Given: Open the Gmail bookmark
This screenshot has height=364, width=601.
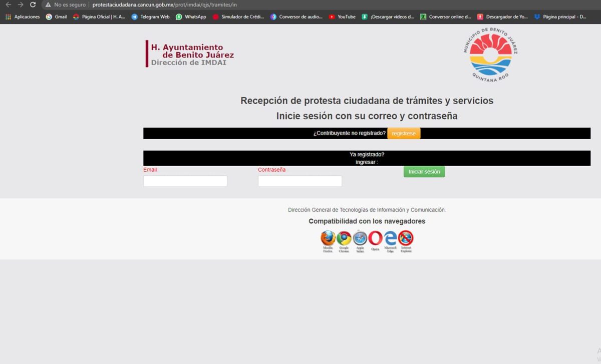Looking at the screenshot, I should click(x=56, y=17).
